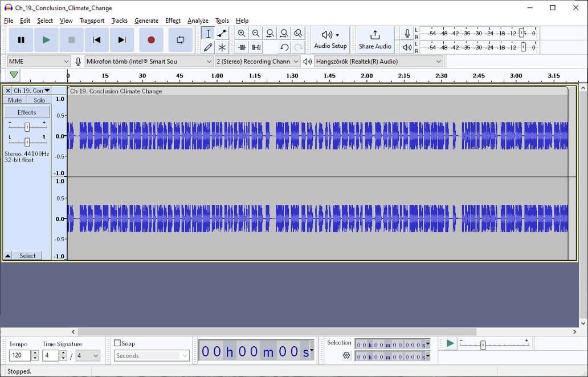Open the Effect menu
This screenshot has width=588, height=377.
coord(173,21)
